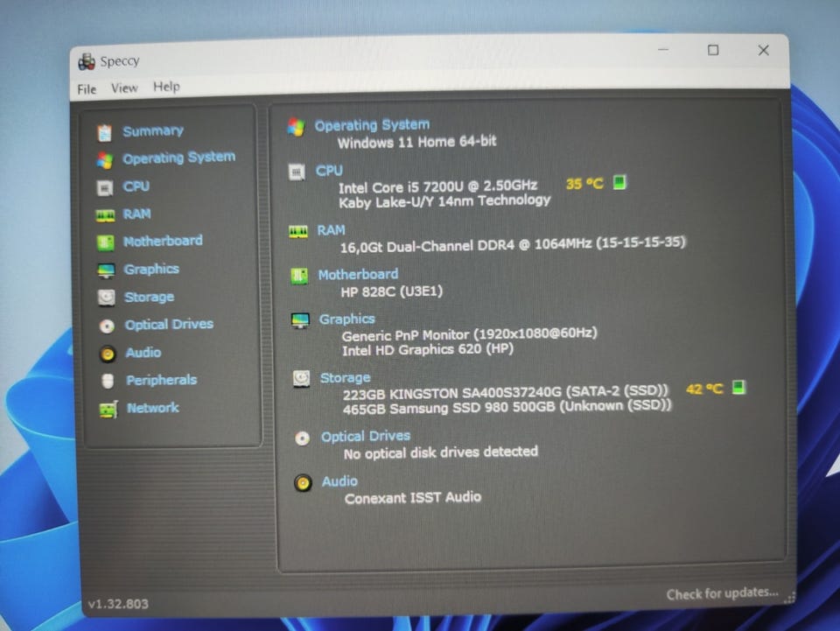
Task: View Optical Drives from sidebar
Action: coord(169,324)
